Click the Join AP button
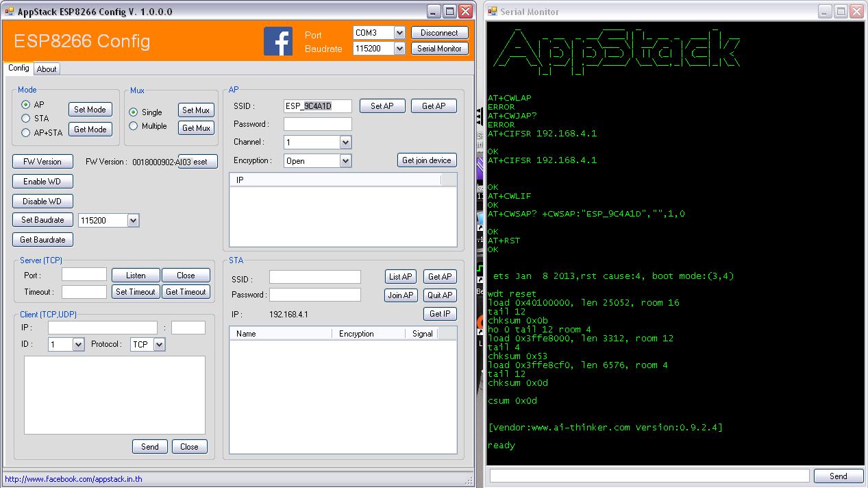The image size is (868, 488). 401,295
